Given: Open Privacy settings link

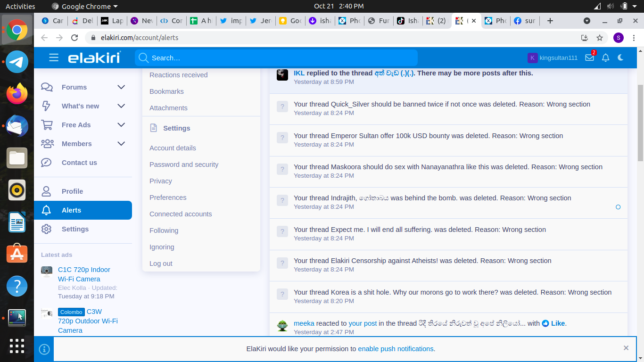Looking at the screenshot, I should pyautogui.click(x=160, y=181).
